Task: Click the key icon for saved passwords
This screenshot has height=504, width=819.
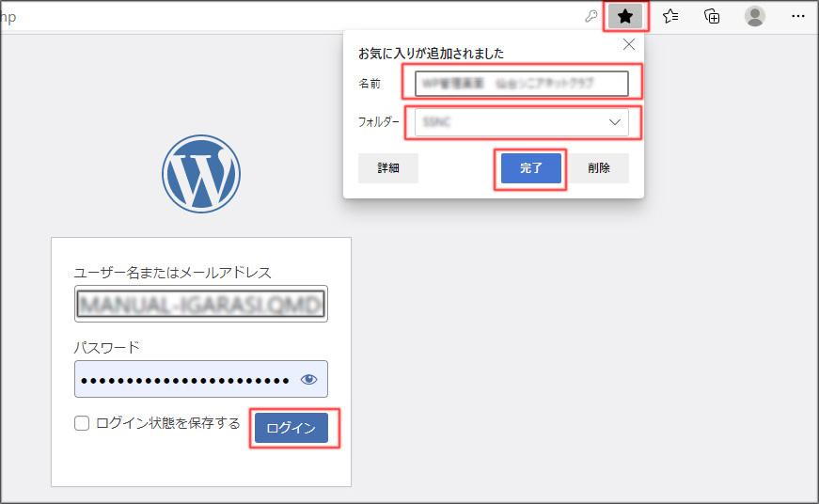Action: [x=591, y=16]
